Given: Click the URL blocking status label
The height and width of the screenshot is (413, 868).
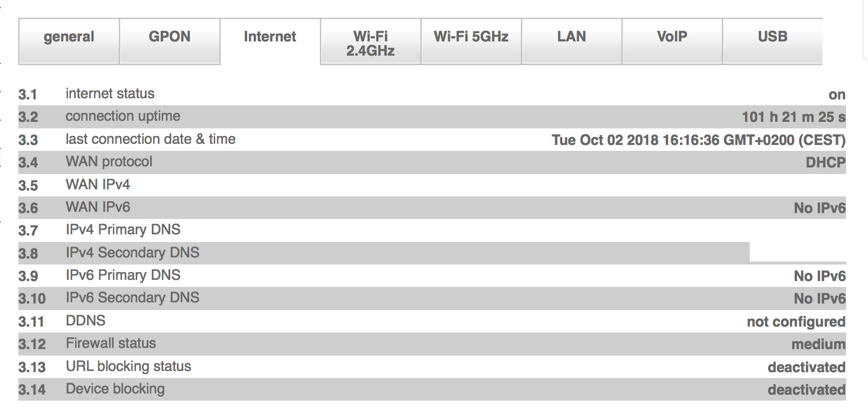Looking at the screenshot, I should coord(128,366).
